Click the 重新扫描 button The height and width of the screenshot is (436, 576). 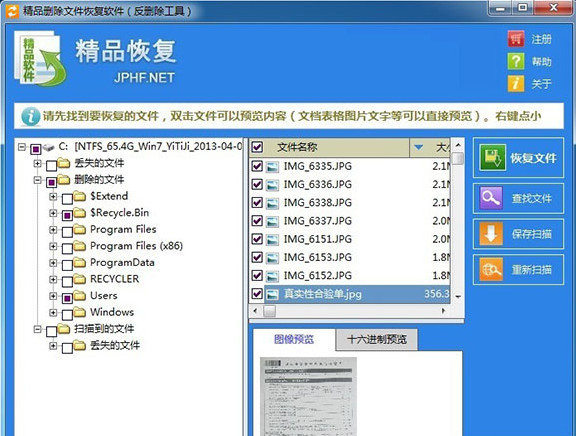pyautogui.click(x=518, y=270)
